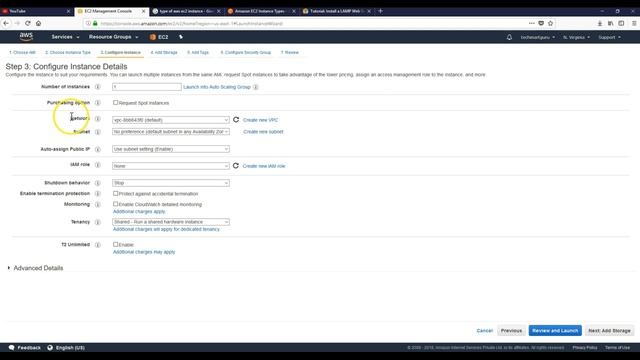Open the Services menu

(x=65, y=37)
